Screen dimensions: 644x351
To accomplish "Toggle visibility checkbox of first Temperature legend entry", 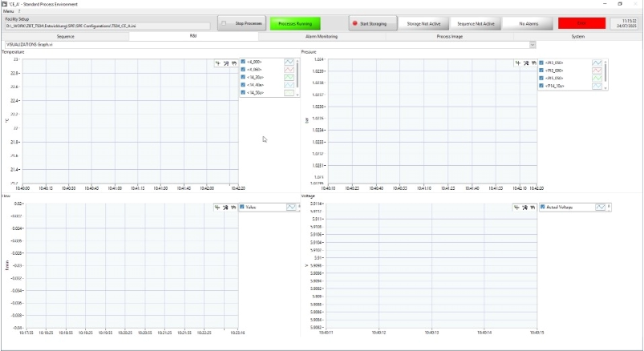I will tap(244, 62).
